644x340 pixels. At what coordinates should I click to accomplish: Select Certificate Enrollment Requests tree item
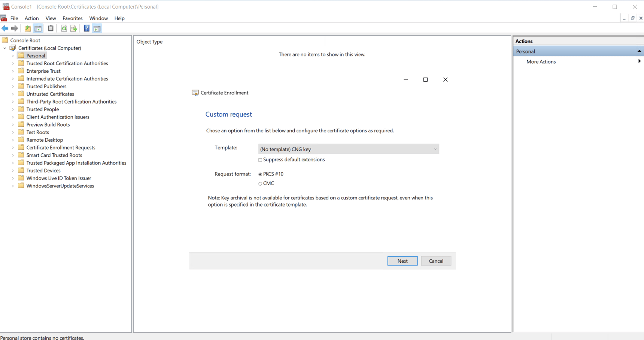point(61,148)
